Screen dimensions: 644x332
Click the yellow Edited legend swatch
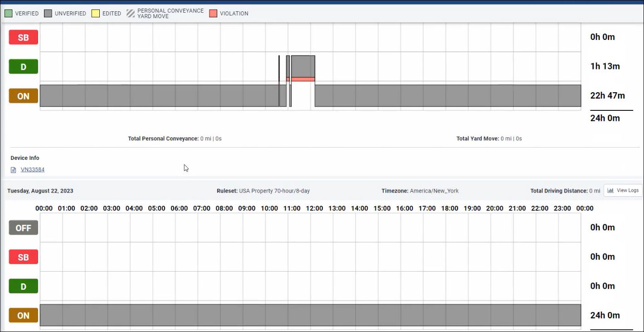click(95, 13)
